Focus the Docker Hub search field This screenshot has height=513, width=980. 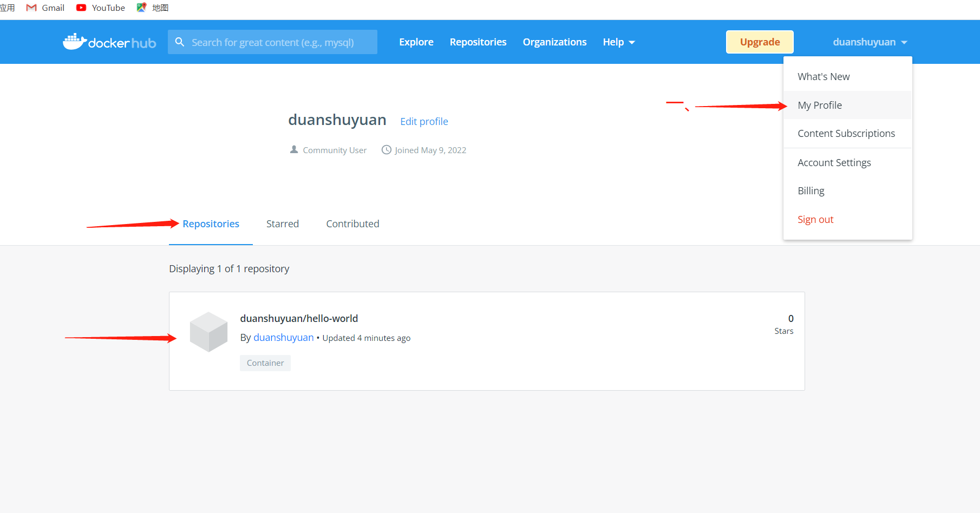[272, 42]
